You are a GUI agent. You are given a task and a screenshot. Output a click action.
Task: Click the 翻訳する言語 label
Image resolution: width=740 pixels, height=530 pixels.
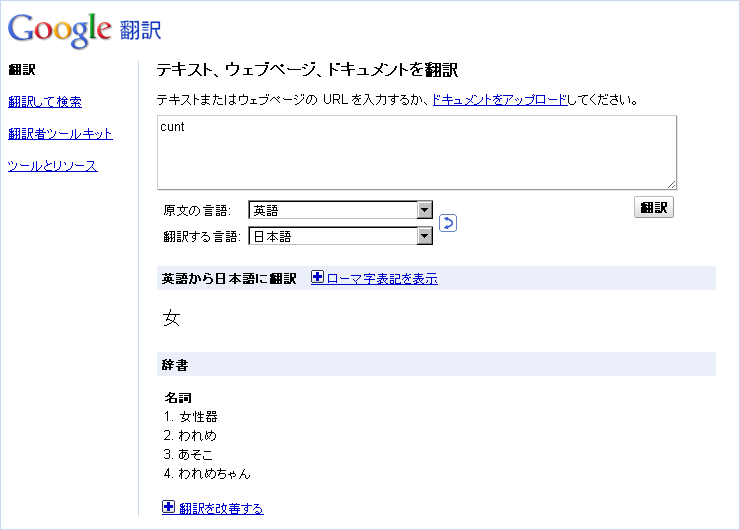click(202, 236)
